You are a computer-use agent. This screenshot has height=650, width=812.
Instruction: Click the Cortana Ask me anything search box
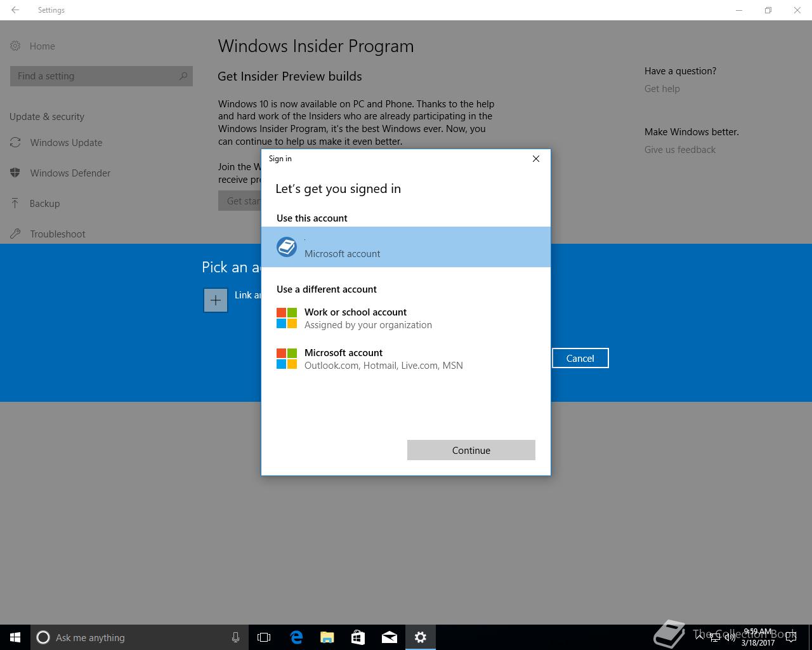138,637
